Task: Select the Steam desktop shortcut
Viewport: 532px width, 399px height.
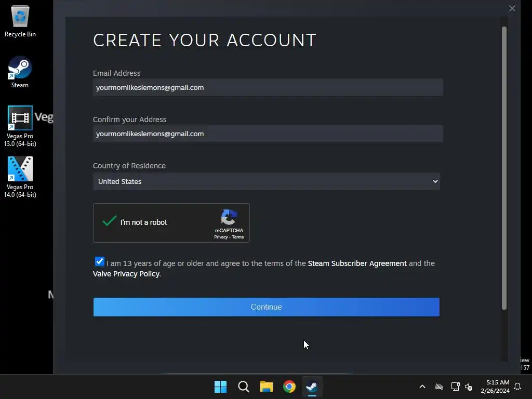Action: click(x=20, y=72)
